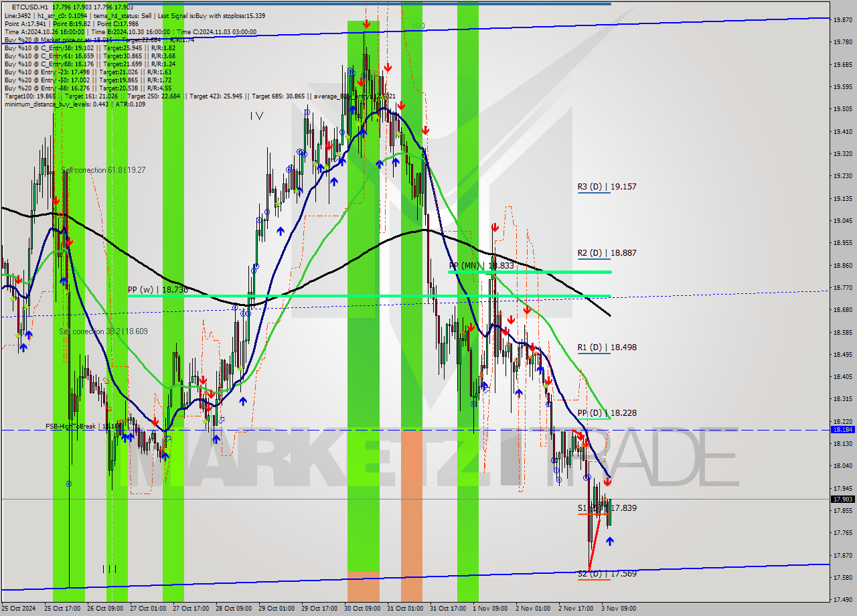Image resolution: width=857 pixels, height=616 pixels.
Task: Select the R2 (D) 18.887 pivot label
Action: pyautogui.click(x=607, y=253)
